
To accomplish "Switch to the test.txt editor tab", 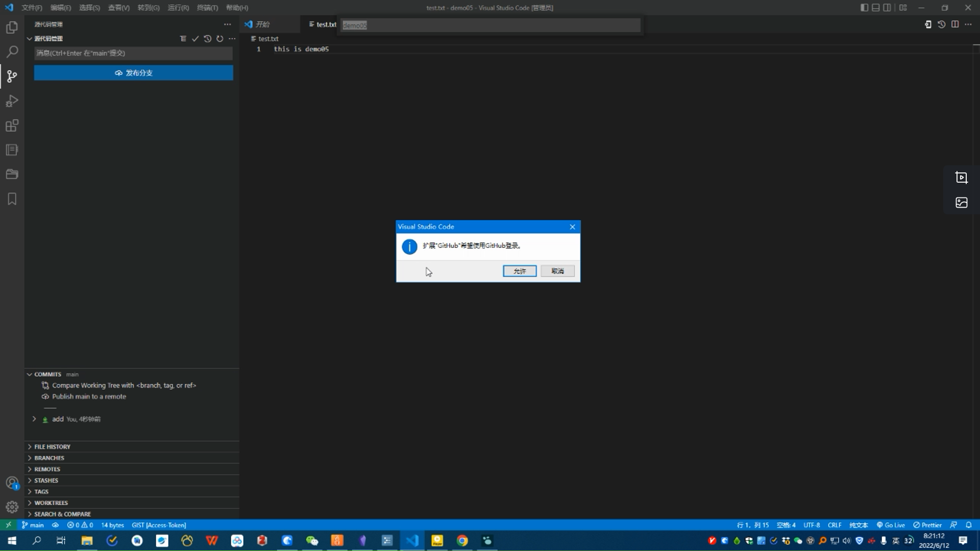I will (x=325, y=24).
